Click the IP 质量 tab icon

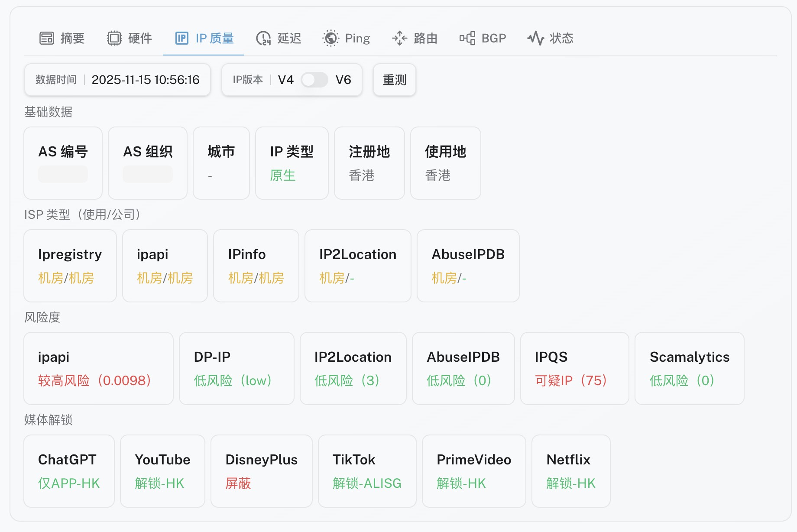point(181,38)
